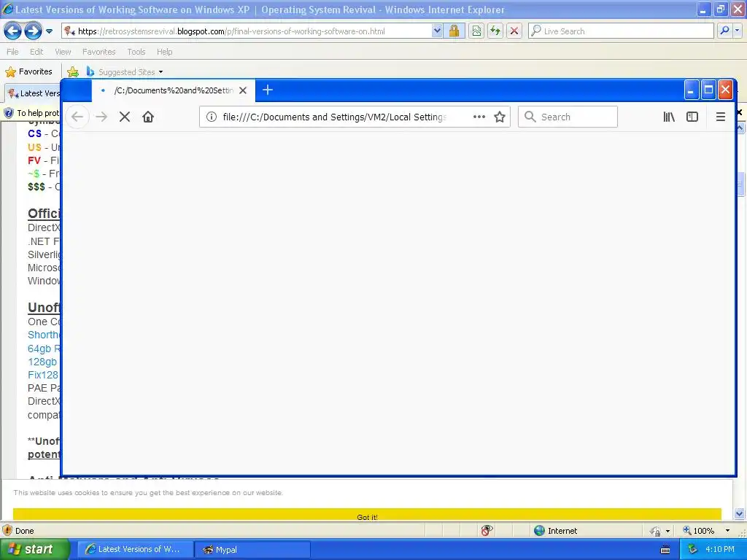The height and width of the screenshot is (560, 747).
Task: Toggle IE compatibility view icon
Action: click(x=476, y=31)
